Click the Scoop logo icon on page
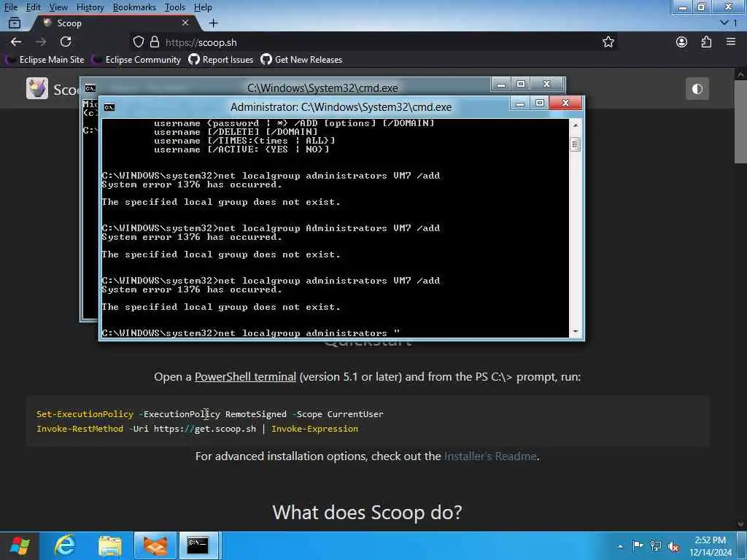 (37, 88)
